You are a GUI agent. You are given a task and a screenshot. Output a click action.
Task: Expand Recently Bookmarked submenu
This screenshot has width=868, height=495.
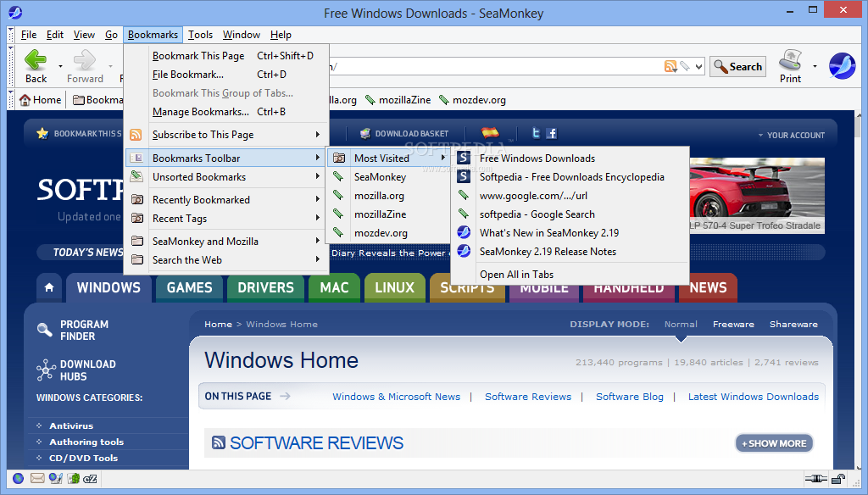point(227,200)
